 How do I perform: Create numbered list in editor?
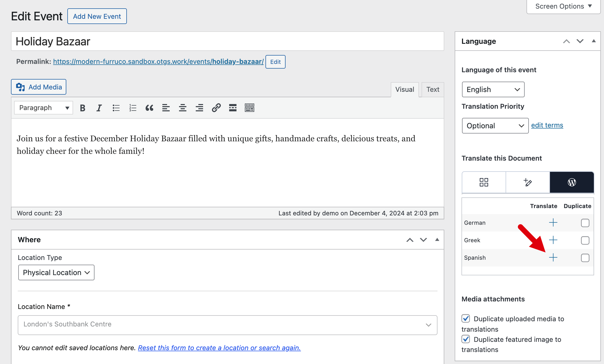(x=133, y=108)
